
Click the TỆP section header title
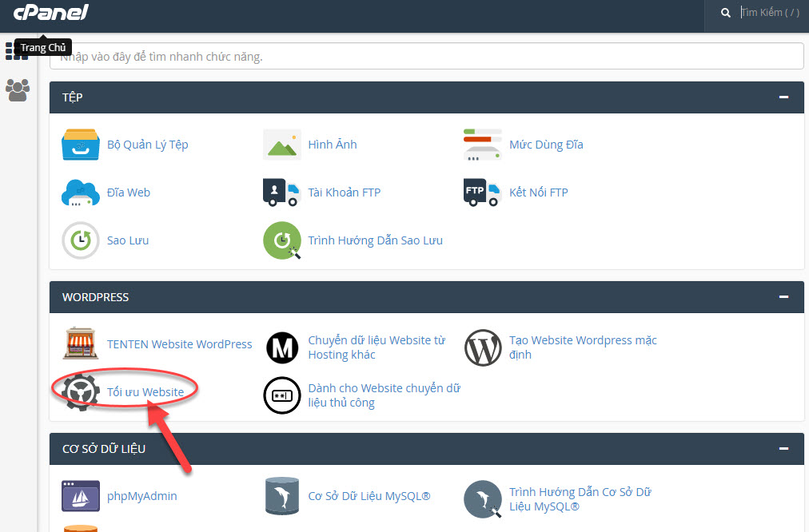(73, 97)
